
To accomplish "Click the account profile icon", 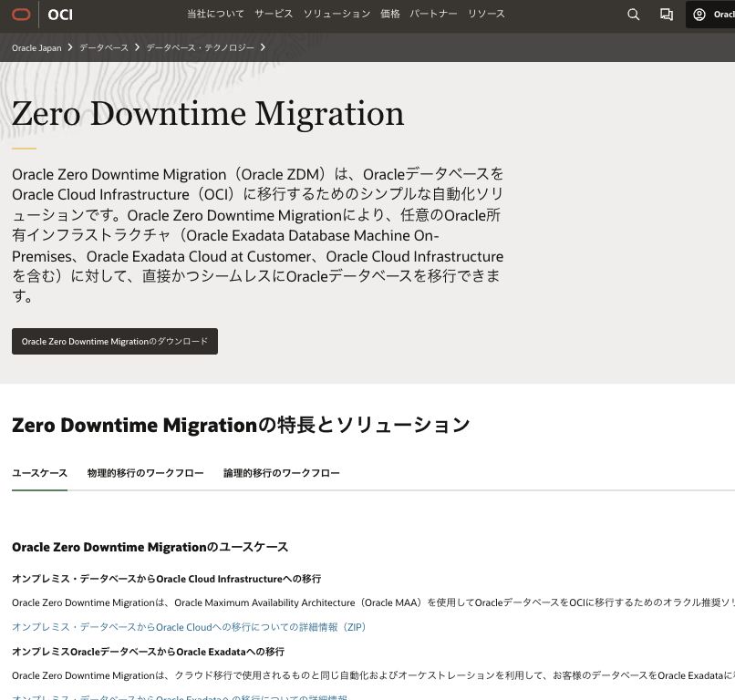I will pyautogui.click(x=699, y=15).
